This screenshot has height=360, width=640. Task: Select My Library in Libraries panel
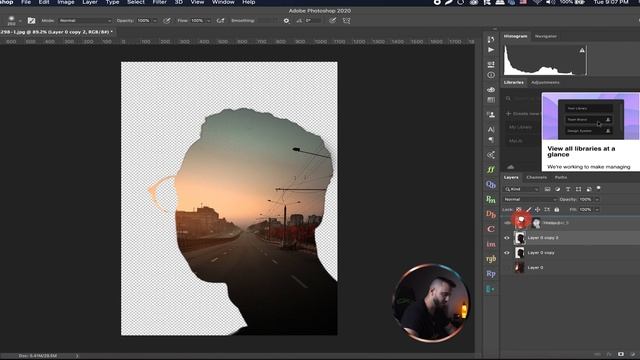520,127
